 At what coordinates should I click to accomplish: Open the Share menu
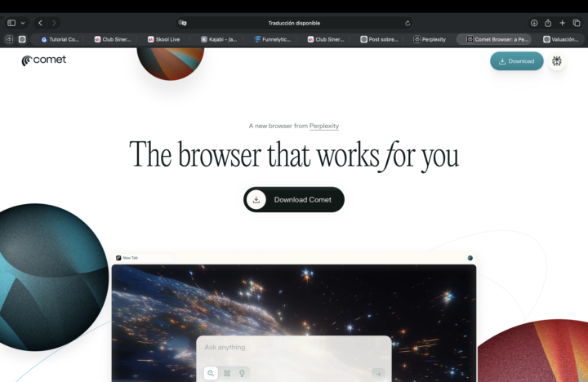pos(548,23)
